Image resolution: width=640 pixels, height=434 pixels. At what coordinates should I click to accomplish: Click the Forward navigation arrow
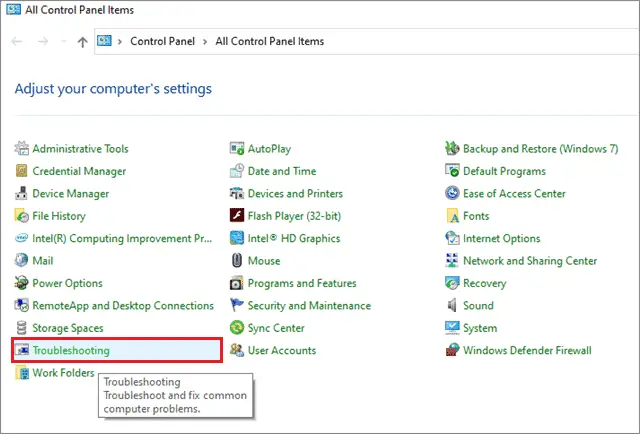coord(43,41)
